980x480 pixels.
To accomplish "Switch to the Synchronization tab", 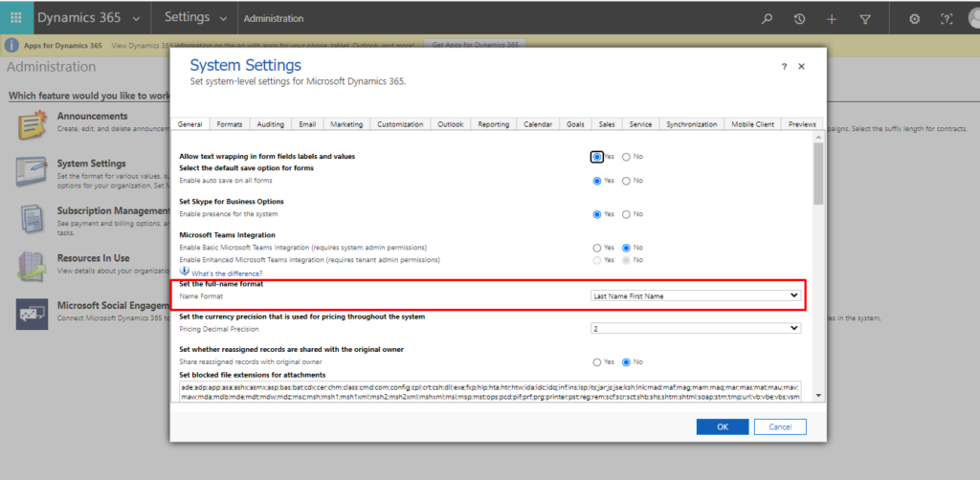I will click(x=692, y=124).
